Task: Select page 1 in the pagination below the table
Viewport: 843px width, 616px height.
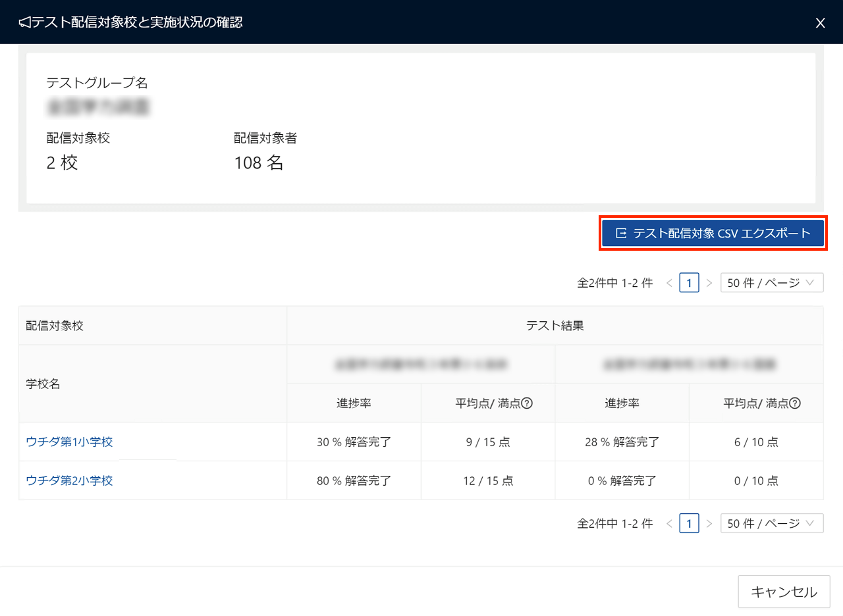Action: [689, 523]
